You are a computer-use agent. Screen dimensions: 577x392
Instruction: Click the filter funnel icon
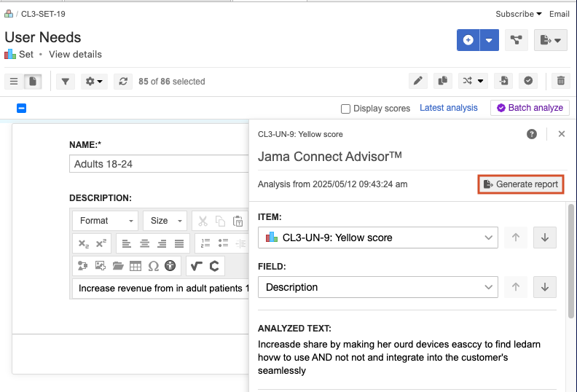click(66, 82)
